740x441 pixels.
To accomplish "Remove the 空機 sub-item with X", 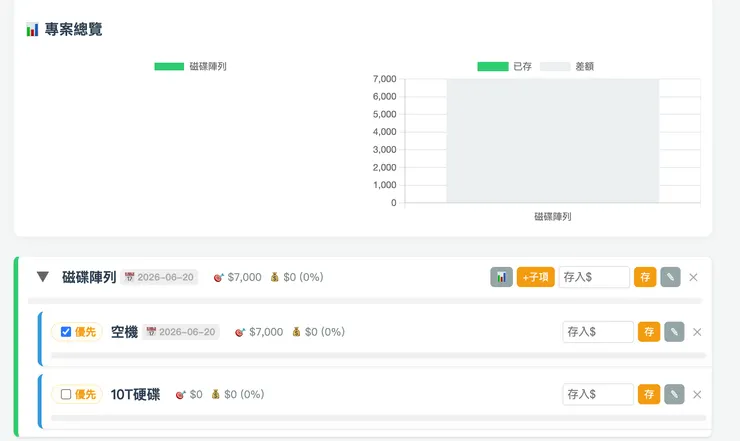I will click(x=697, y=332).
